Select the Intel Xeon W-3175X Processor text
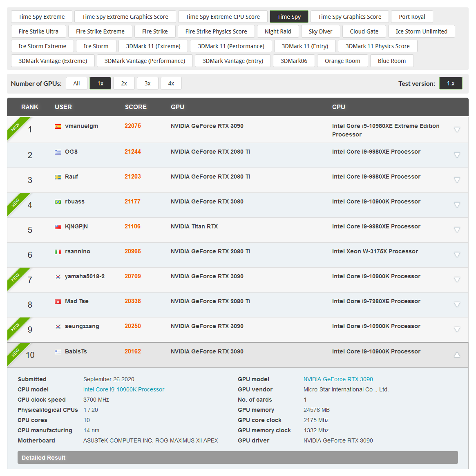 pos(375,251)
